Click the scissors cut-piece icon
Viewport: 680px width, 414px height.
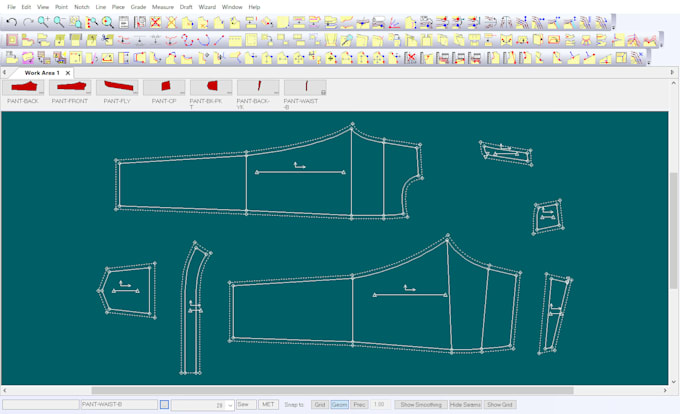point(107,40)
